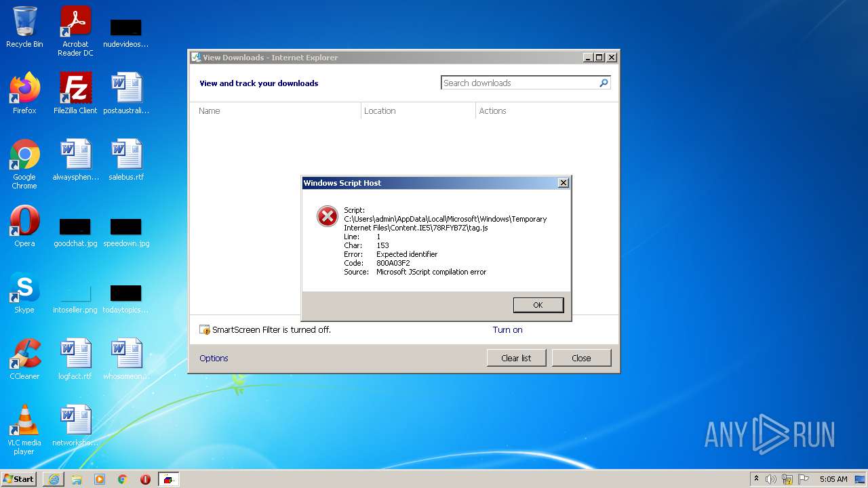Open salebus.rtf on the desktop
This screenshot has height=488, width=868.
click(x=126, y=160)
